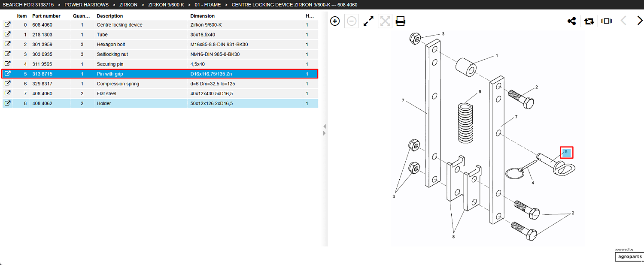644x265 pixels.
Task: Sort by Quantity column header
Action: [82, 16]
